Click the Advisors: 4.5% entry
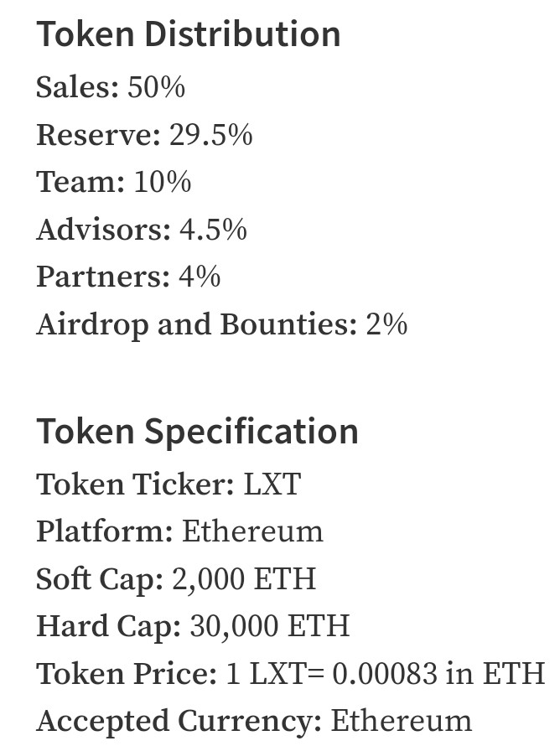560x746 pixels. [x=142, y=230]
